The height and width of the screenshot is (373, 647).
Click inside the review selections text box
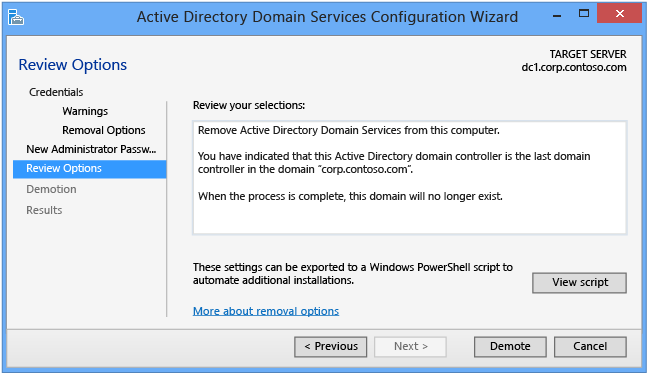pyautogui.click(x=410, y=178)
